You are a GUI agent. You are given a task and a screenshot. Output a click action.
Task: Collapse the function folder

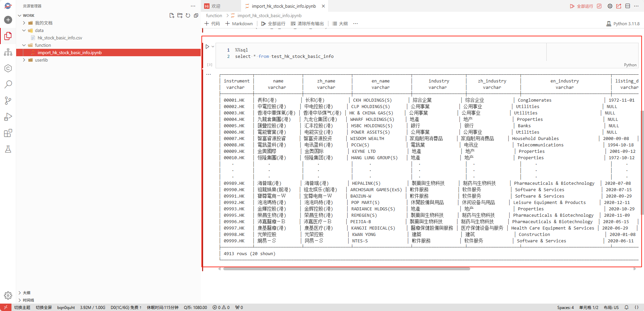pyautogui.click(x=24, y=45)
